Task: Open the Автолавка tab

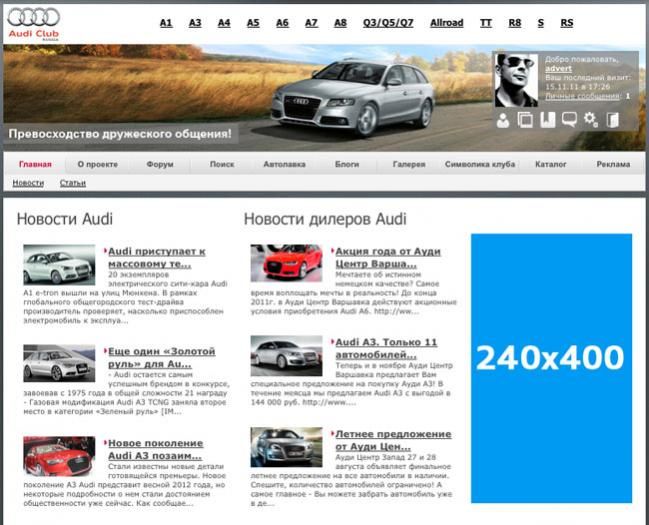Action: tap(284, 164)
